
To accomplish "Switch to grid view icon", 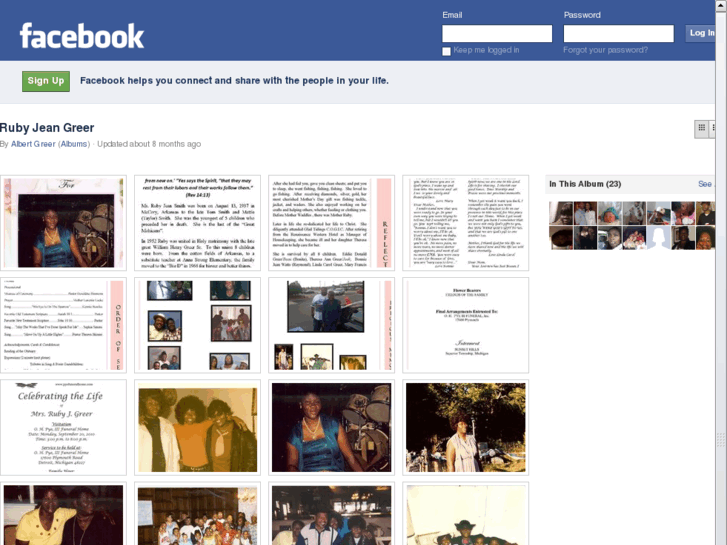I will click(701, 128).
